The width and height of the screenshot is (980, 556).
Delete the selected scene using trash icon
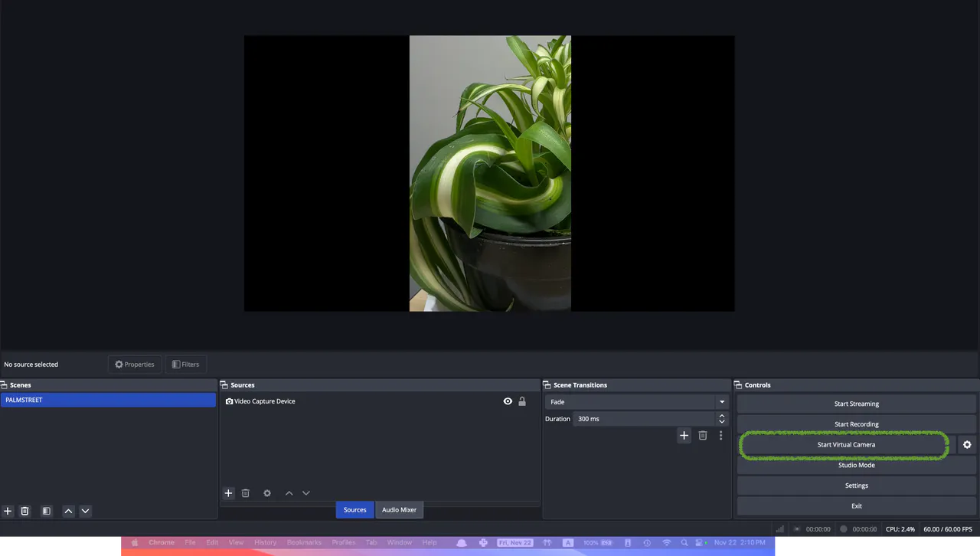[24, 511]
